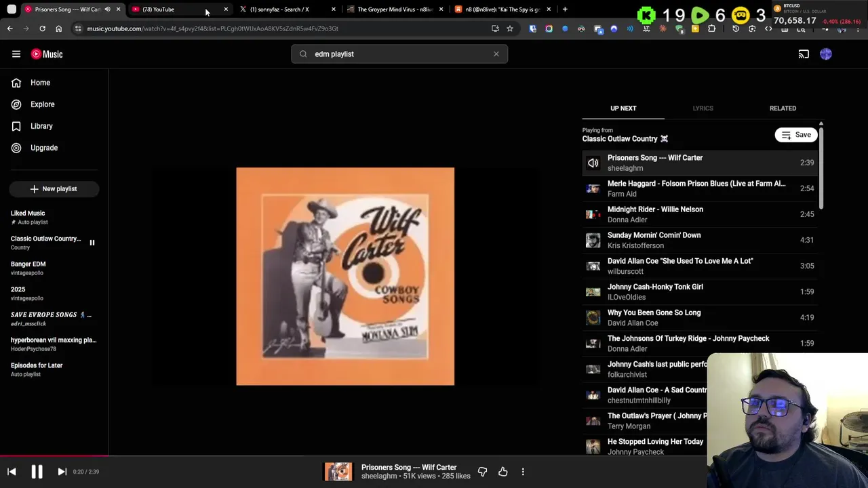Close the (78) YouTube browser tab
The width and height of the screenshot is (868, 488).
226,9
